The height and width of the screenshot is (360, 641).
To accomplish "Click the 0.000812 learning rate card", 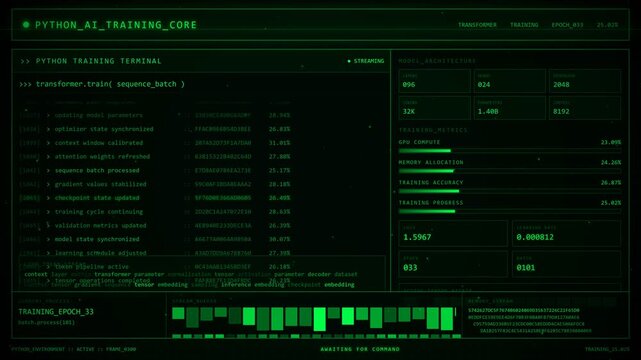I will pyautogui.click(x=567, y=233).
